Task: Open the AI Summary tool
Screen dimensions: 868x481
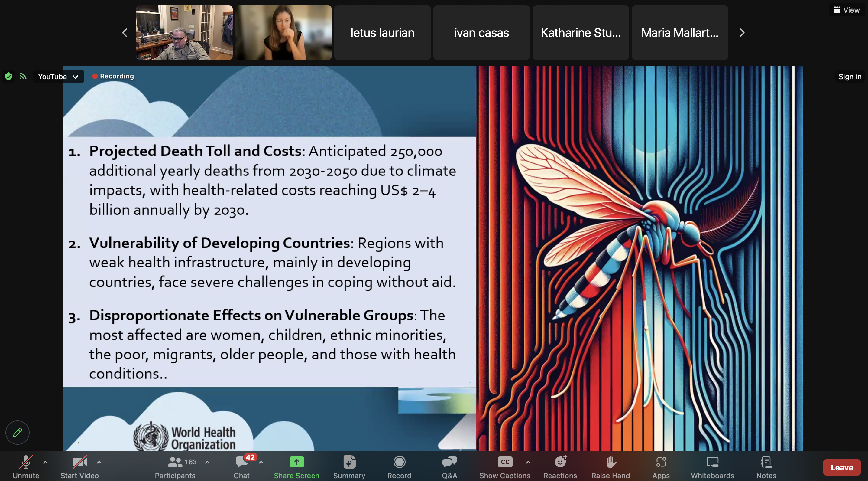Action: pos(349,467)
